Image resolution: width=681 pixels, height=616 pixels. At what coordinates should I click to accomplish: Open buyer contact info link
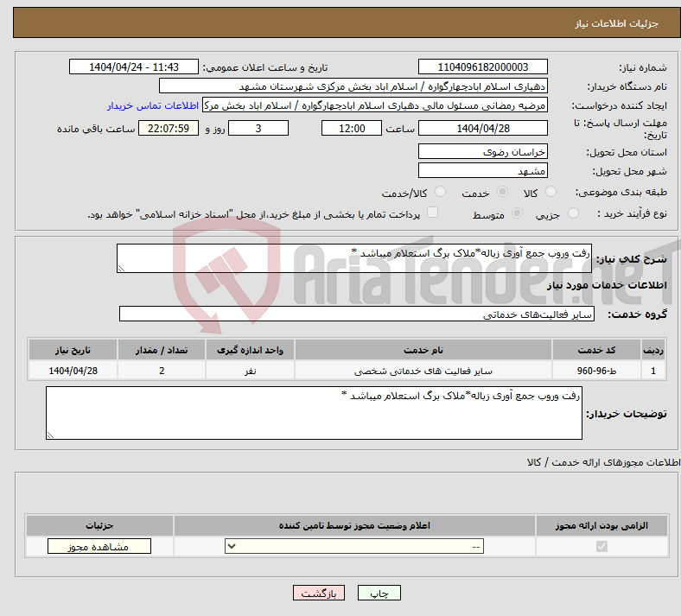[153, 105]
